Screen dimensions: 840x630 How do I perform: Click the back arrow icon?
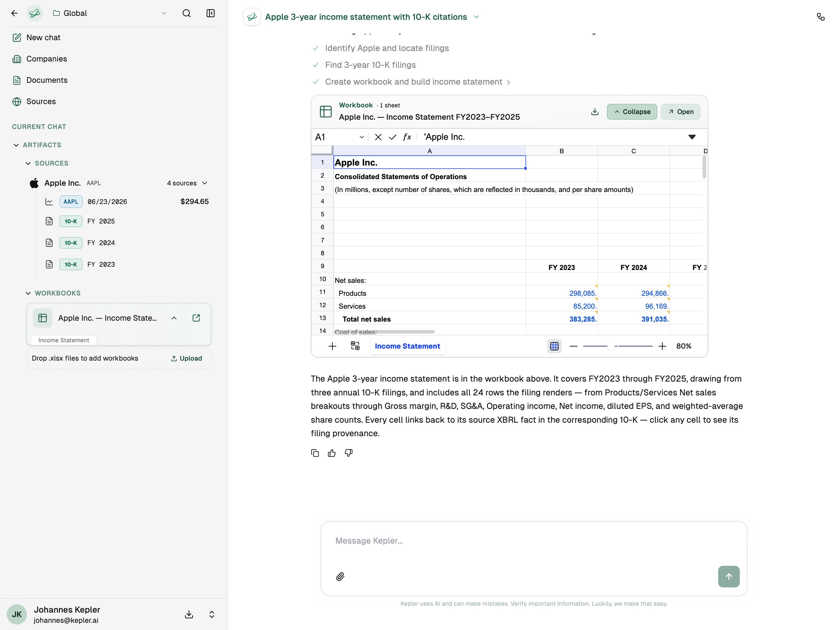point(14,13)
